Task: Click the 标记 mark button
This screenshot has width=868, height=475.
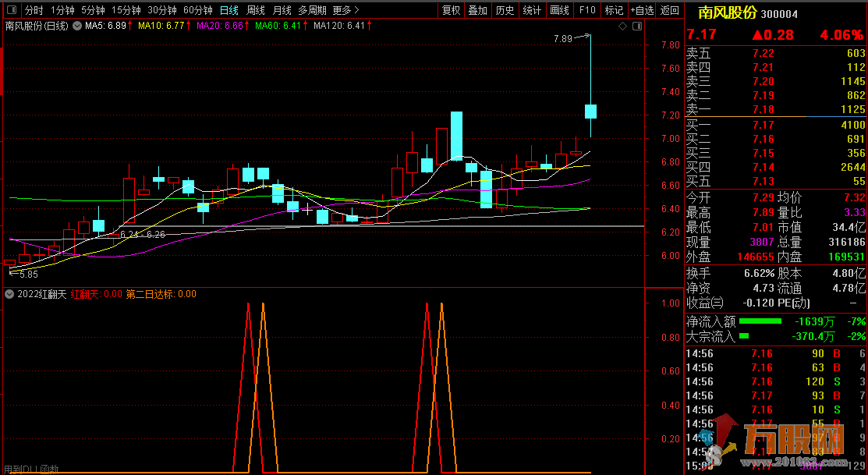Action: (615, 10)
